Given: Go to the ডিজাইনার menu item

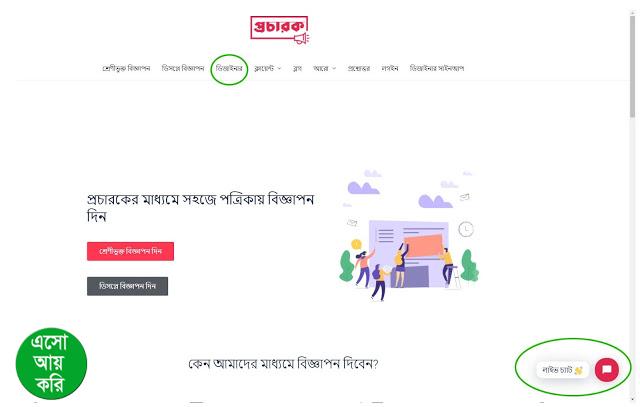Looking at the screenshot, I should (x=229, y=68).
